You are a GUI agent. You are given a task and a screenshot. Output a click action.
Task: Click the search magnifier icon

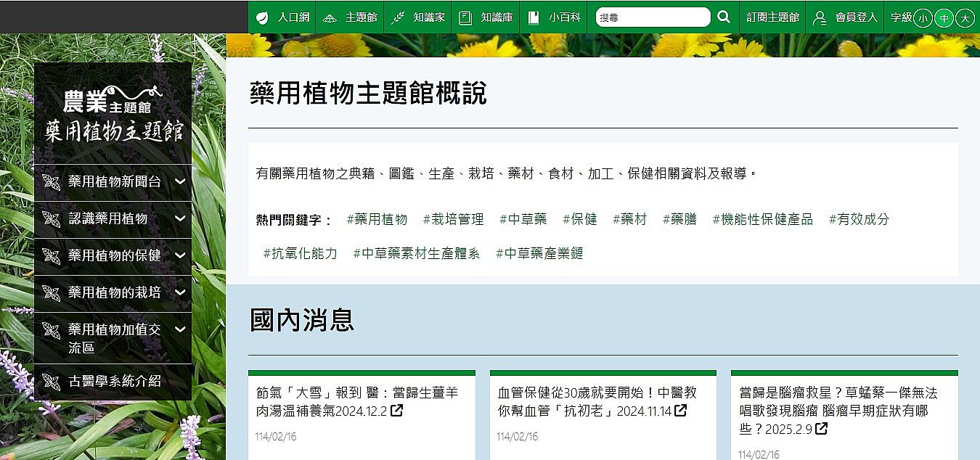[723, 17]
